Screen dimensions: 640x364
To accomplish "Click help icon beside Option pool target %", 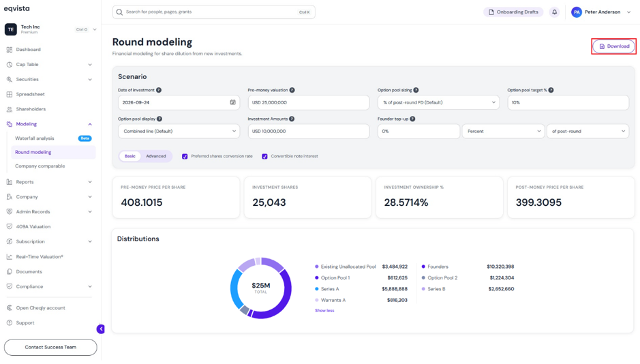I will click(x=551, y=90).
